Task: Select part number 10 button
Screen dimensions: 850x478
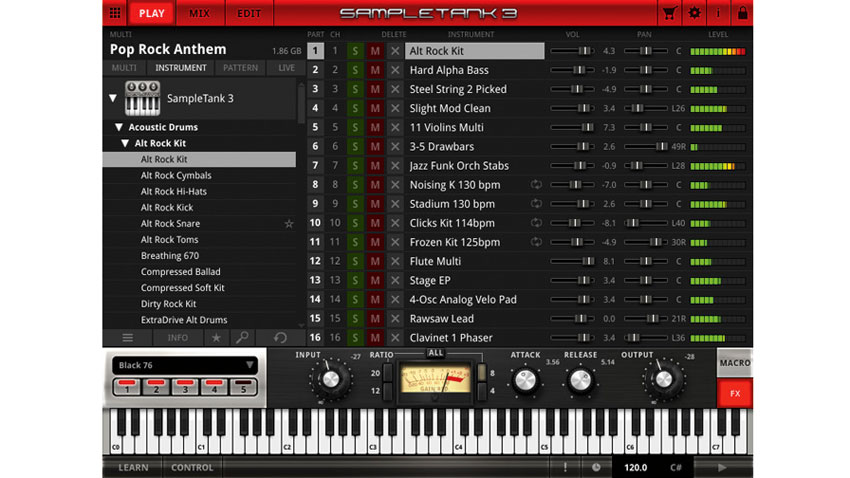Action: (x=315, y=223)
